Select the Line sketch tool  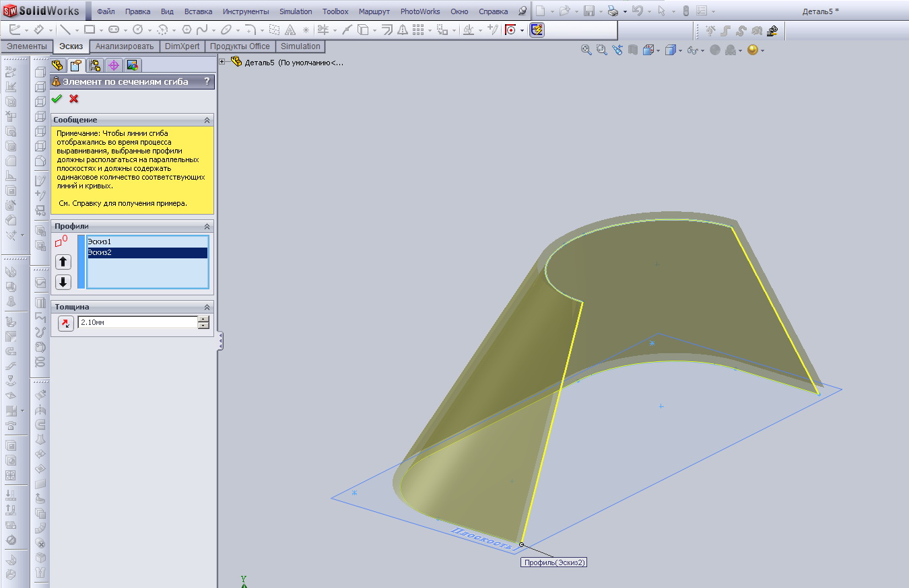coord(65,30)
